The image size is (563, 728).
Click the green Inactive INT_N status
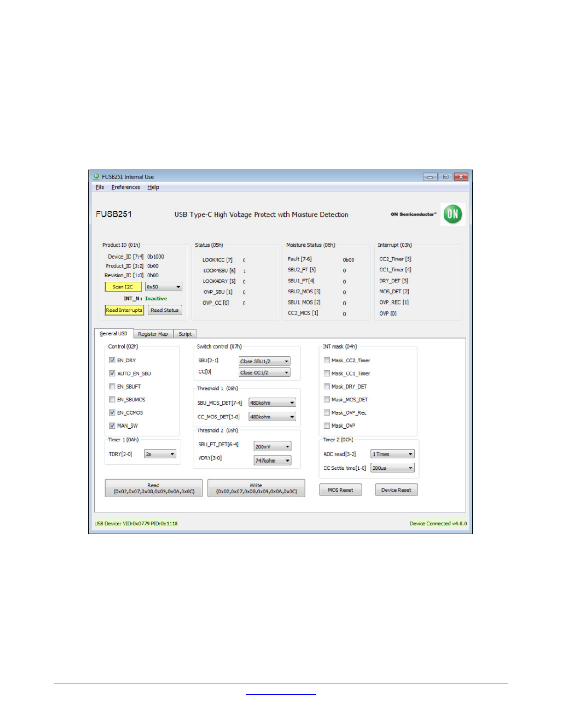(156, 299)
